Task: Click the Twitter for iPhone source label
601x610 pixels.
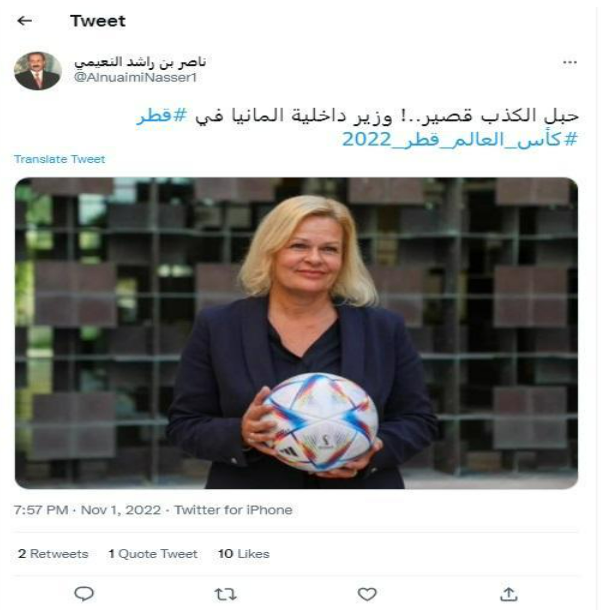Action: coord(233,510)
